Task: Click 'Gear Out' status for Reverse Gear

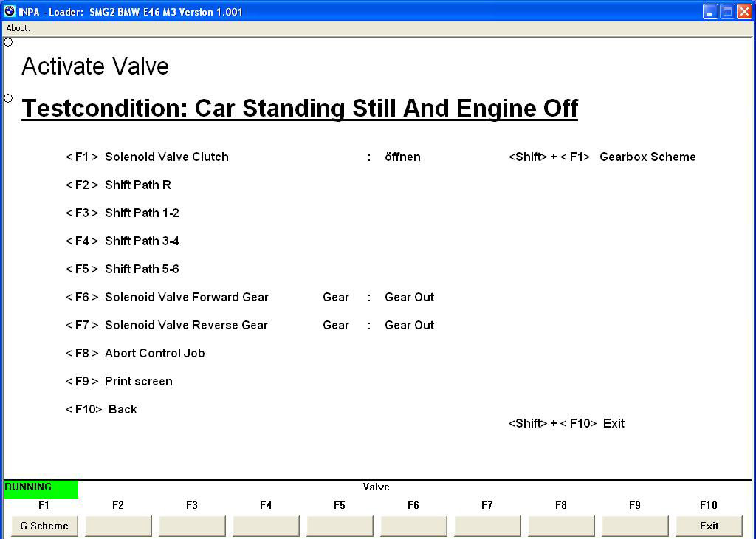Action: [x=409, y=325]
